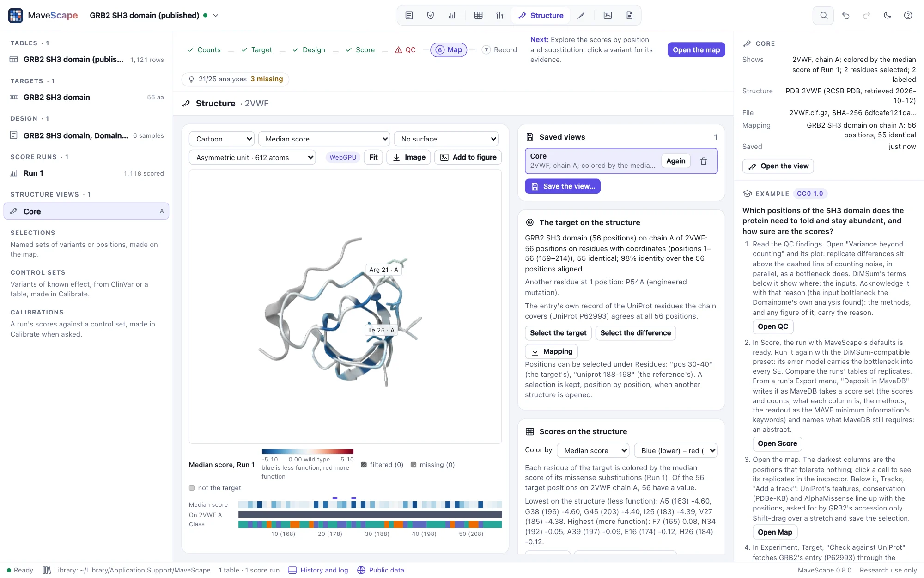Click the Add to figure button
The image size is (924, 578).
point(468,157)
